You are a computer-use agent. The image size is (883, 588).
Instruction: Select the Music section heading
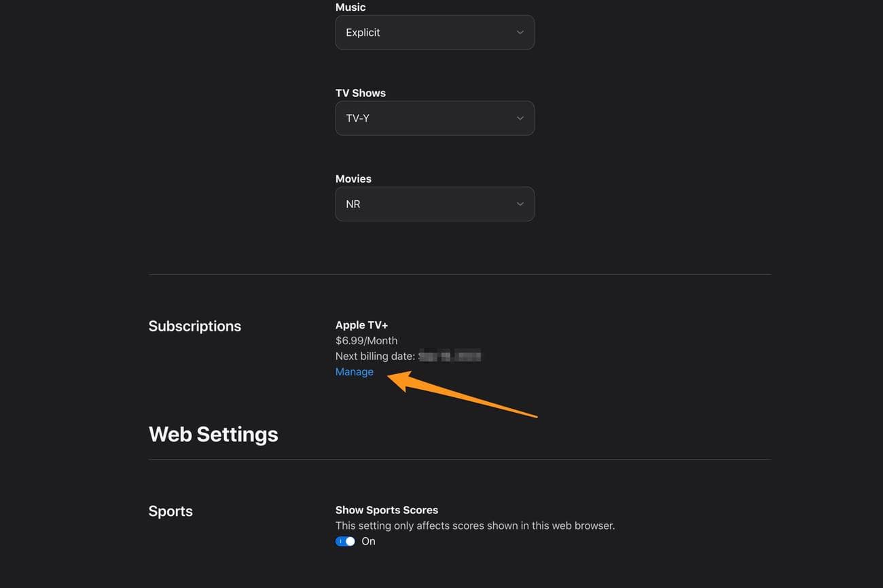[350, 7]
